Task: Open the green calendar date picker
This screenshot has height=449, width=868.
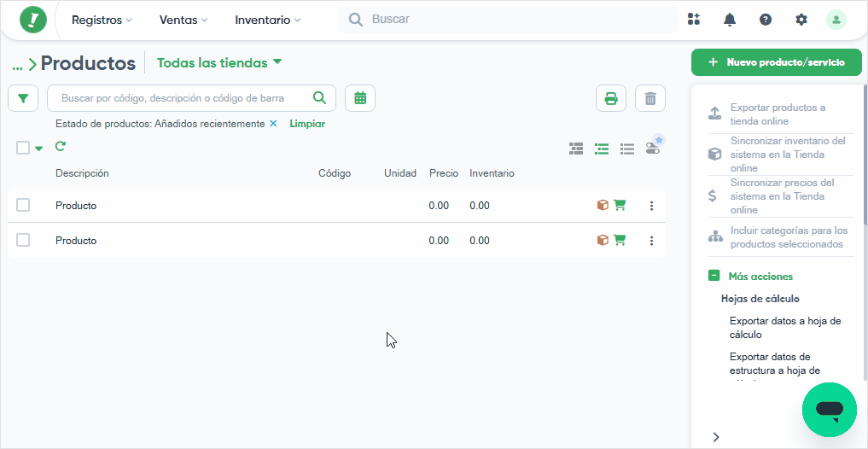Action: click(360, 98)
